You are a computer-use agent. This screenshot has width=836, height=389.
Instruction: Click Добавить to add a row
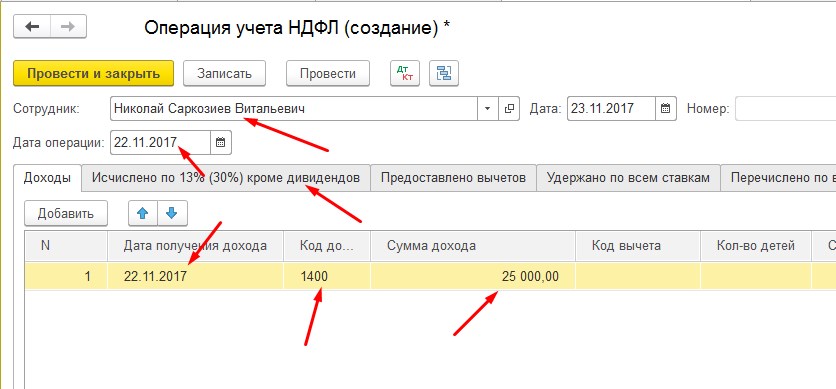click(66, 213)
